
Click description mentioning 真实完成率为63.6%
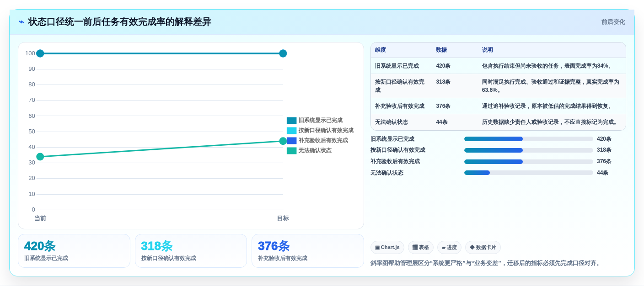(551, 86)
